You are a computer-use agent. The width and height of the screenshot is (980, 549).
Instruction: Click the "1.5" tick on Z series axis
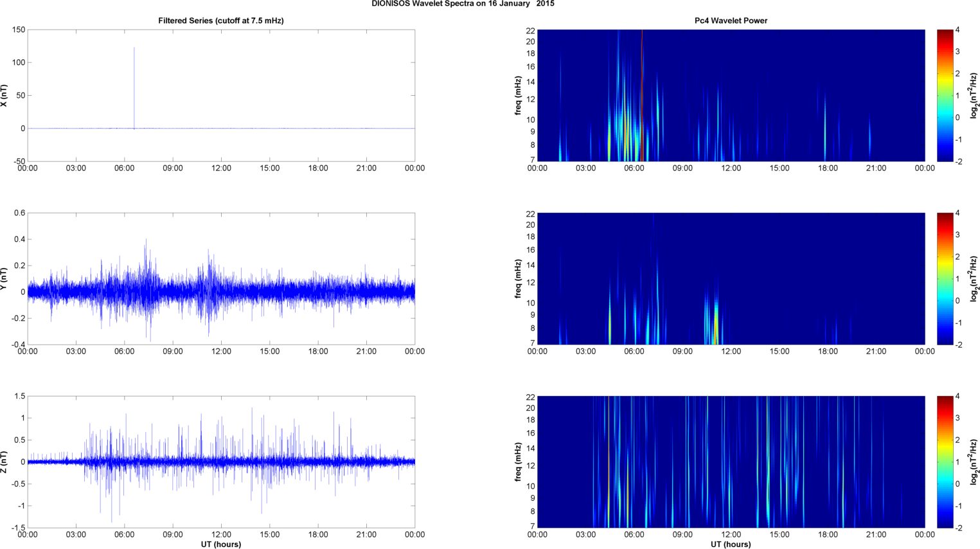pyautogui.click(x=20, y=396)
